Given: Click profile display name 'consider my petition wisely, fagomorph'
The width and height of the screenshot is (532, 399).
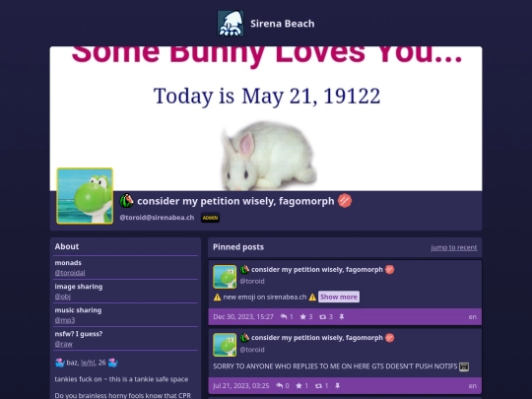Looking at the screenshot, I should click(x=235, y=201).
